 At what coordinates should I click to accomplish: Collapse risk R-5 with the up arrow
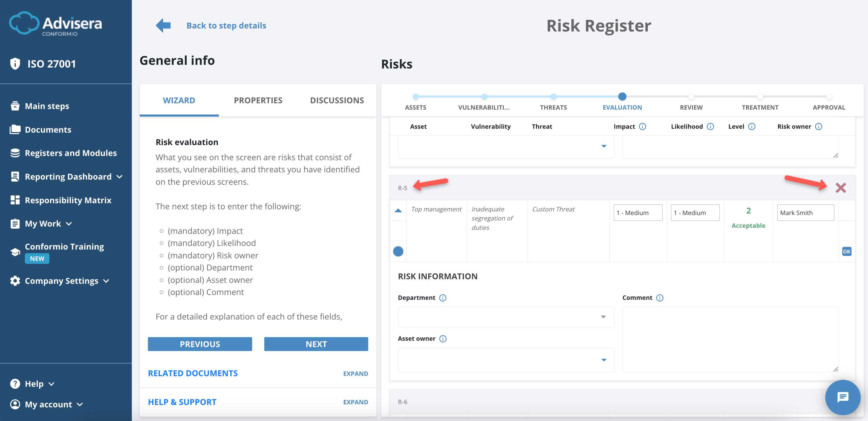pyautogui.click(x=398, y=210)
